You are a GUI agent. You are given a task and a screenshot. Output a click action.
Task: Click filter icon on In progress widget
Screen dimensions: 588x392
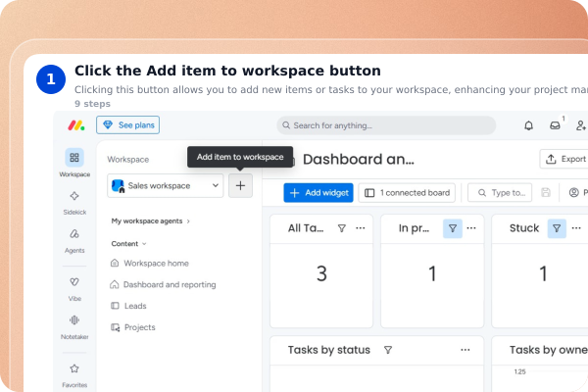[x=453, y=228]
